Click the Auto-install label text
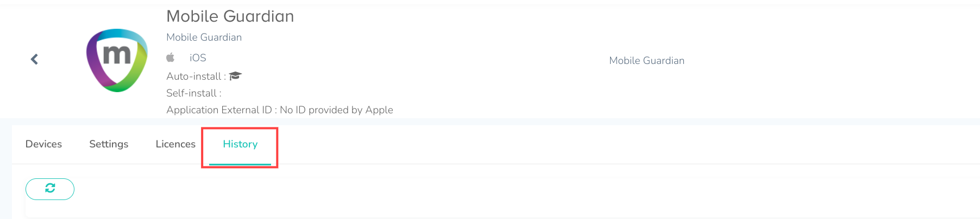This screenshot has height=219, width=980. [196, 76]
